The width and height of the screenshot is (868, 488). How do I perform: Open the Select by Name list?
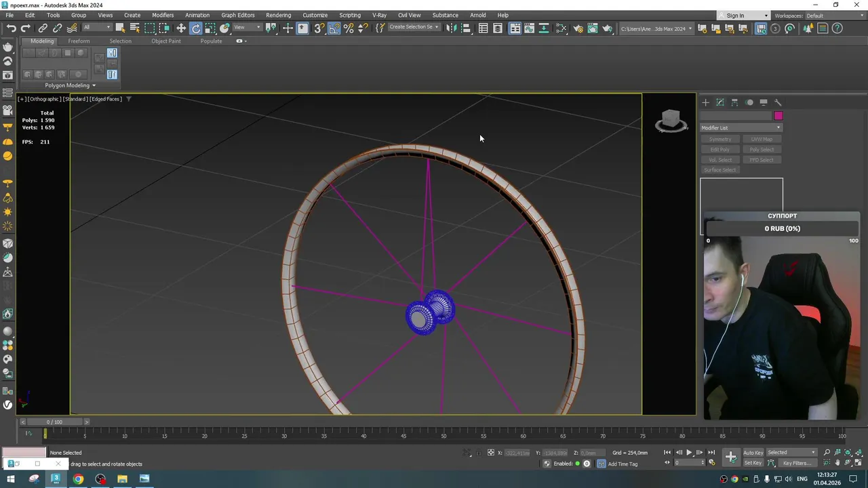point(134,28)
